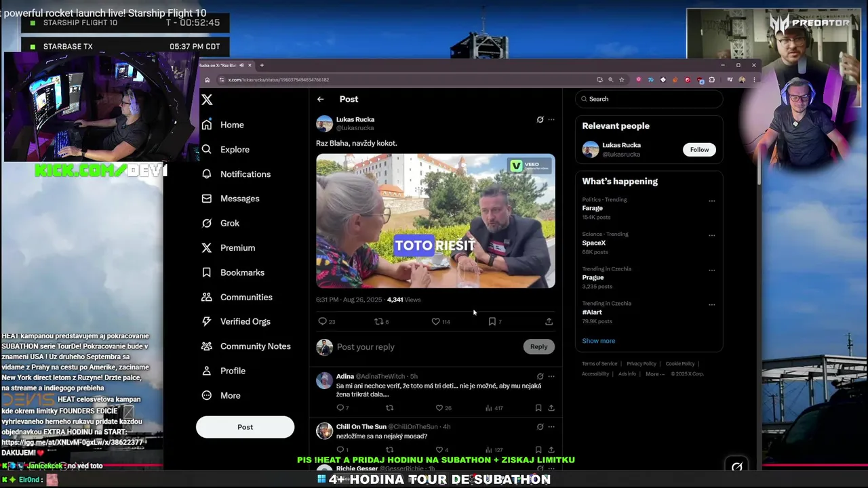Image resolution: width=868 pixels, height=488 pixels.
Task: Click Show more under What's happening
Action: click(x=598, y=341)
